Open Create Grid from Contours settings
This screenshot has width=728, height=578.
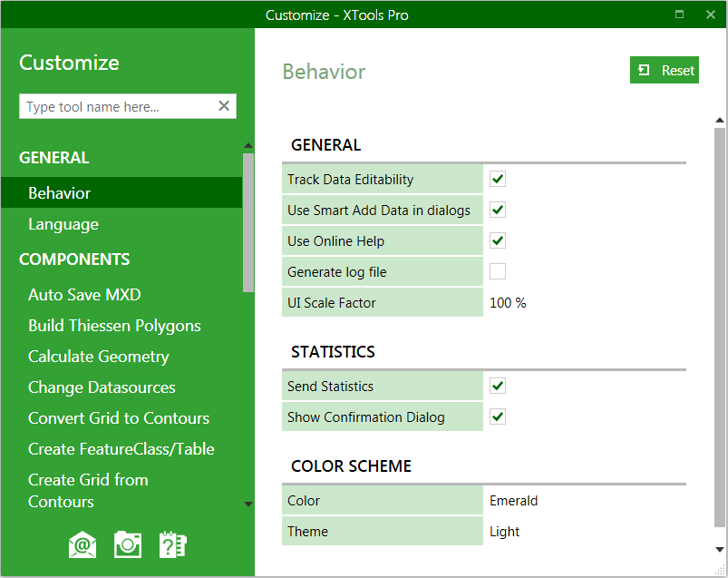[88, 491]
